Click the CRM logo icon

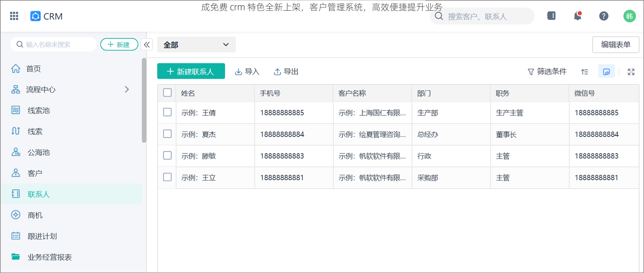36,16
